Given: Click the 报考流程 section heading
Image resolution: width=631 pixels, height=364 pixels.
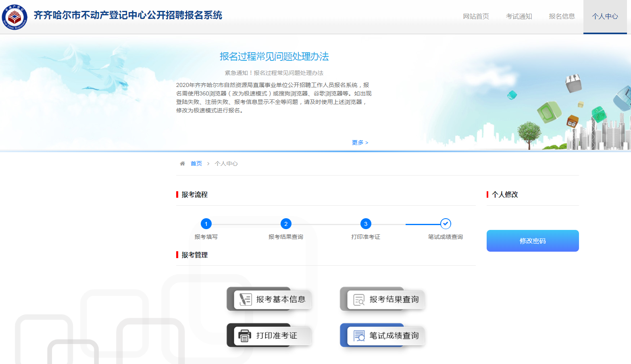Looking at the screenshot, I should click(194, 194).
